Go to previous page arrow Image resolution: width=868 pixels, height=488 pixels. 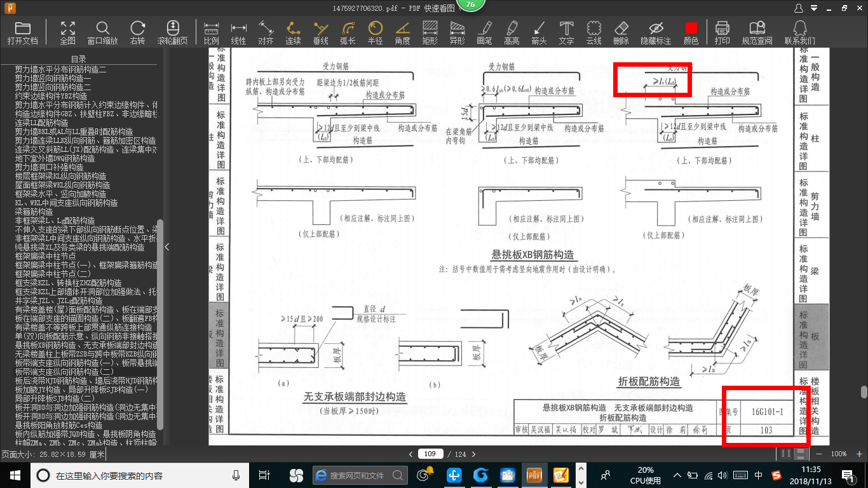click(410, 454)
